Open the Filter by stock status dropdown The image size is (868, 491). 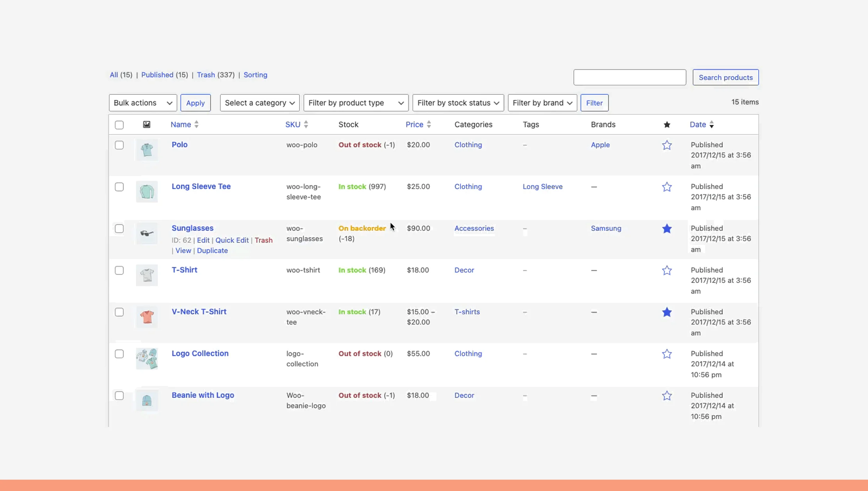(458, 103)
